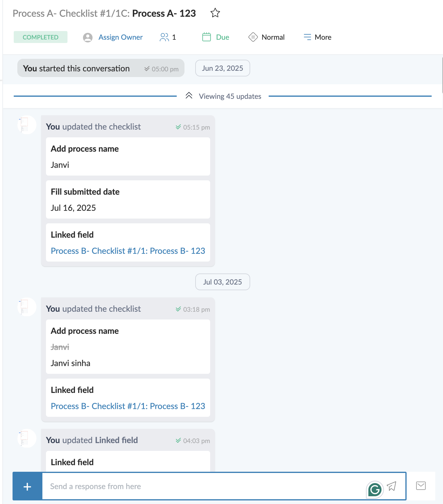
Task: Click the paper plane send icon
Action: (x=392, y=486)
